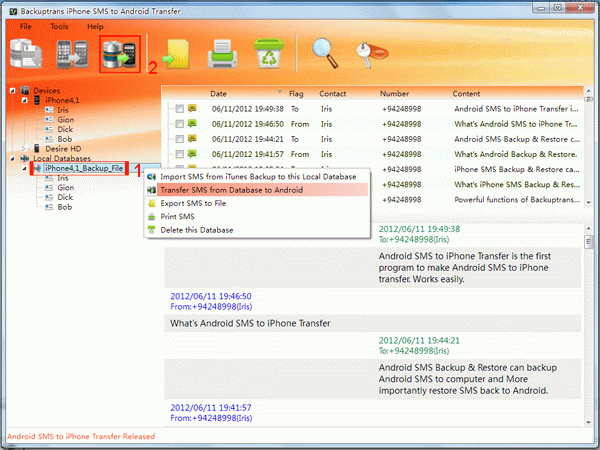Sort by the Content column header
600x450 pixels.
point(466,94)
